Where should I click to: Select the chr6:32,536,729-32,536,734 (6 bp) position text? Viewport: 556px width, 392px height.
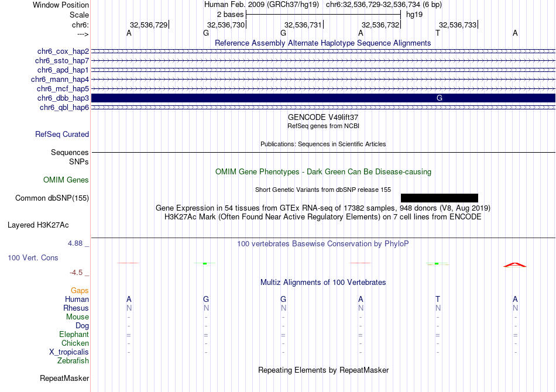point(384,5)
